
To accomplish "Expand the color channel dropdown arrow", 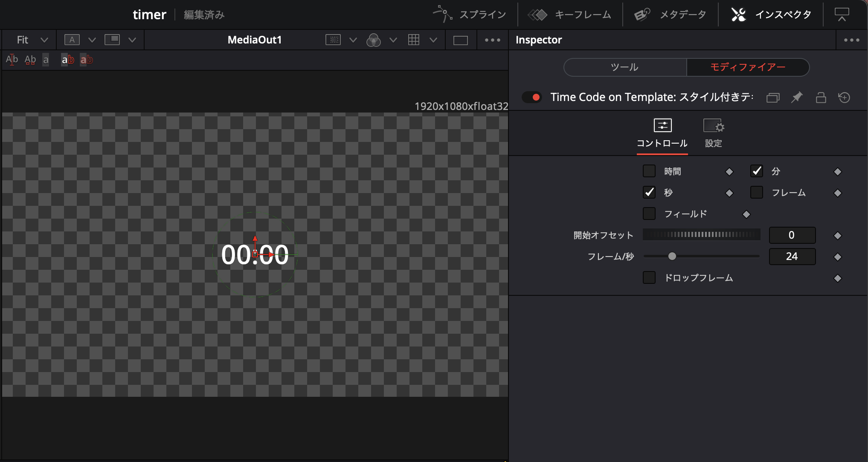I will click(x=393, y=40).
